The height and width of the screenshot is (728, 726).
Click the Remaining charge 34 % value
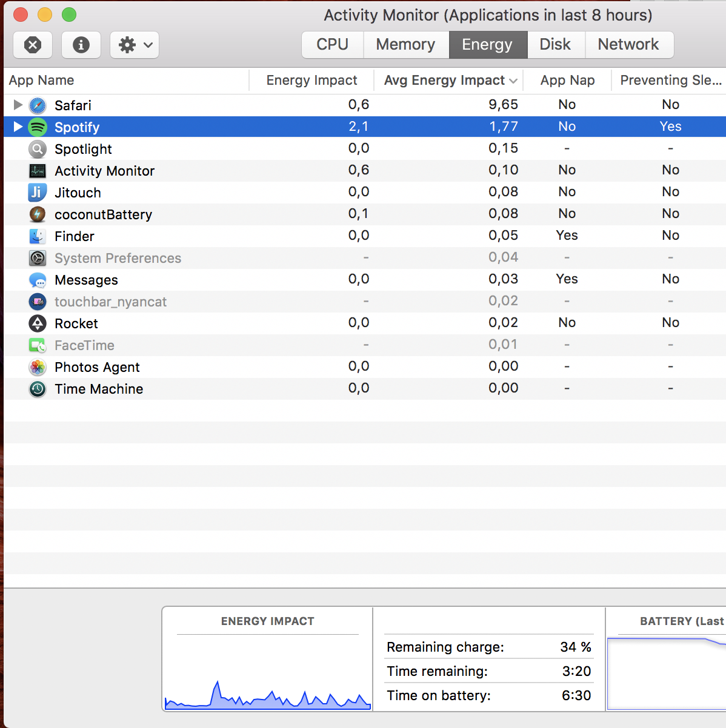point(575,647)
